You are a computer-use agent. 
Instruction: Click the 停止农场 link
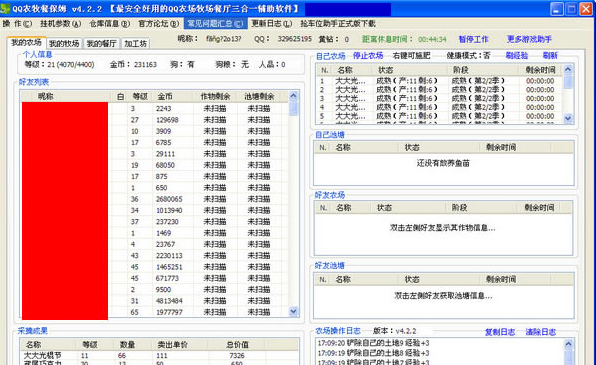(x=368, y=56)
